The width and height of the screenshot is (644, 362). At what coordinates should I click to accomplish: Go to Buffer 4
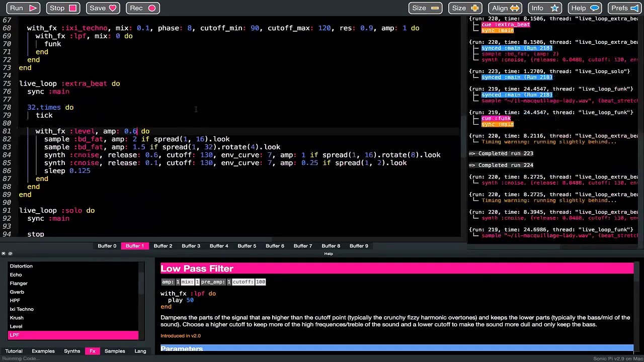pyautogui.click(x=219, y=246)
